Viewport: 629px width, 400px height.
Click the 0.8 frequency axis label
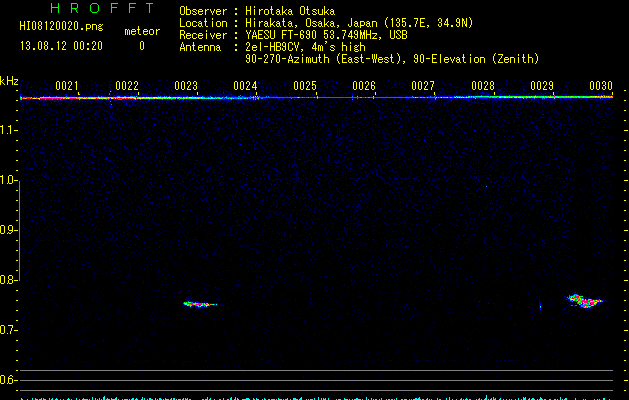pos(7,280)
